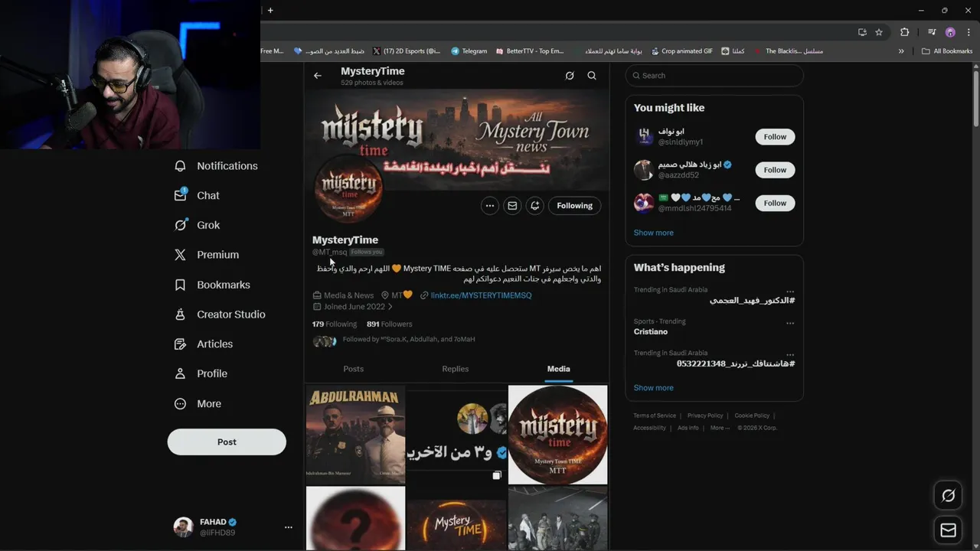Open Bookmarks in the sidebar
Screen dimensions: 980x551
click(x=212, y=285)
